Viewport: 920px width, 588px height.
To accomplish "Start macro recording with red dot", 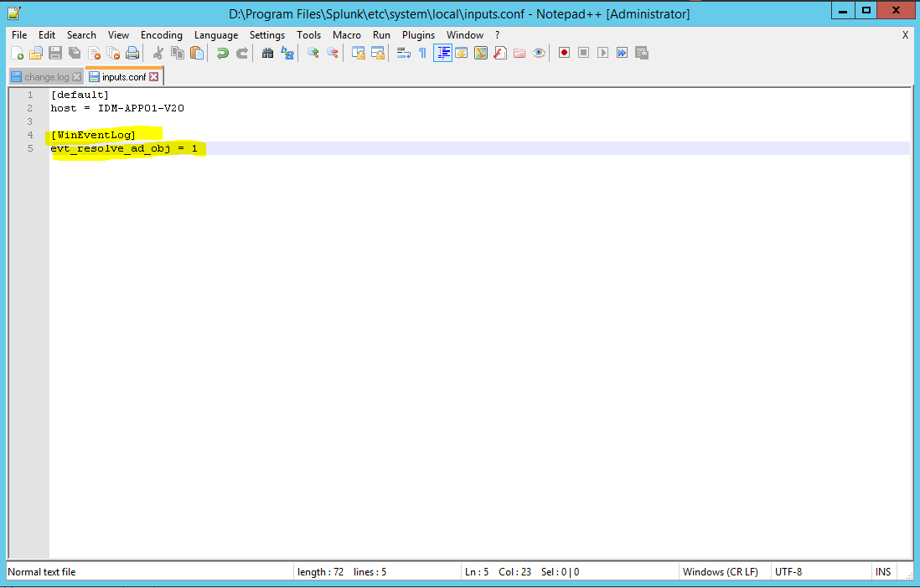I will (x=565, y=53).
